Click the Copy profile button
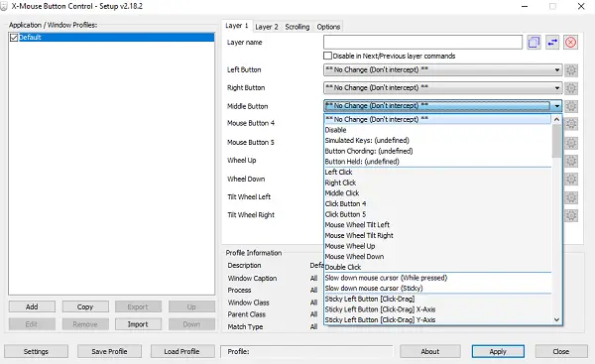This screenshot has height=364, width=595. coord(85,306)
